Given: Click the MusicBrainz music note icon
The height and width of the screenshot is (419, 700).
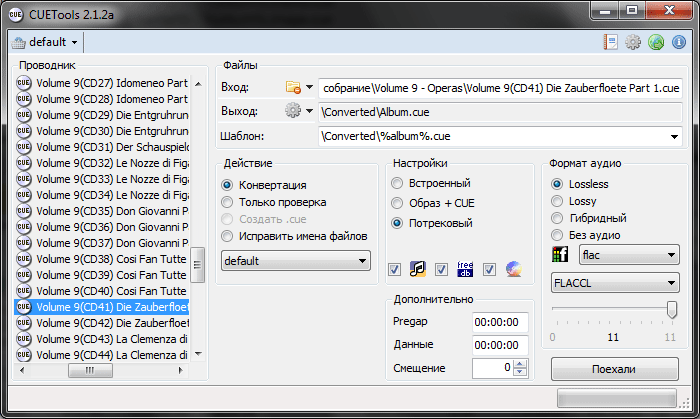Looking at the screenshot, I should pyautogui.click(x=418, y=268).
